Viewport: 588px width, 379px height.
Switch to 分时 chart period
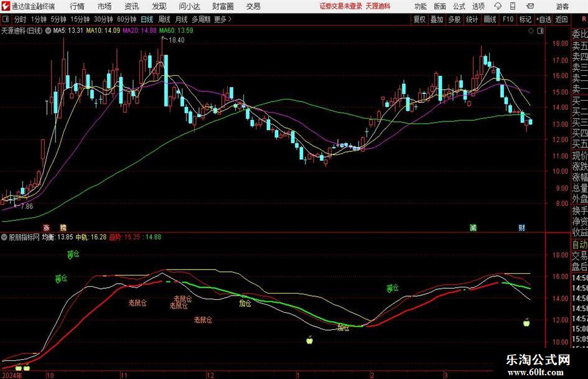click(21, 19)
